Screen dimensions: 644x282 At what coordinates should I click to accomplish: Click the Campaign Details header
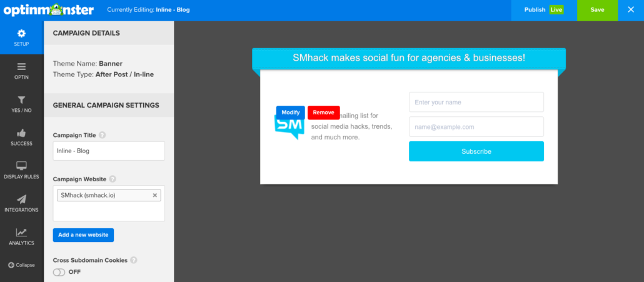(x=86, y=33)
